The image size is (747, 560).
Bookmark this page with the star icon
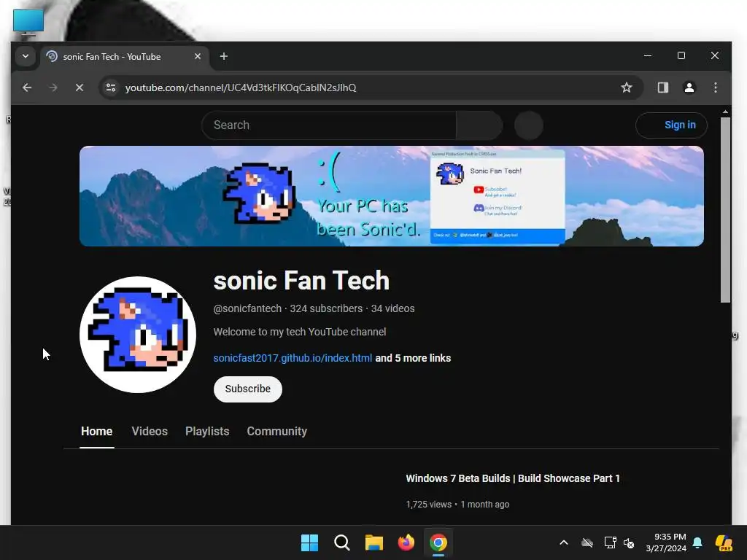(x=627, y=87)
